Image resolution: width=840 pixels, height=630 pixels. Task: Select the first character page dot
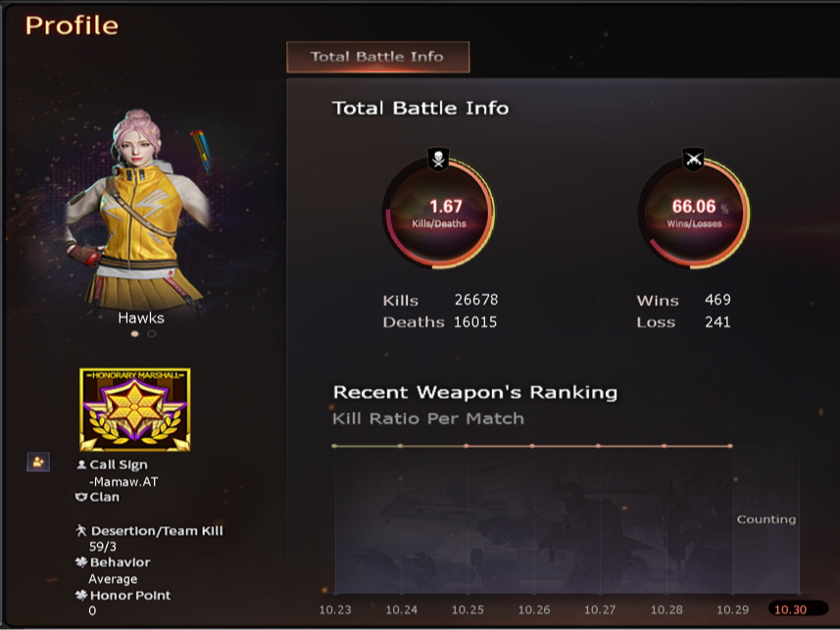click(135, 334)
